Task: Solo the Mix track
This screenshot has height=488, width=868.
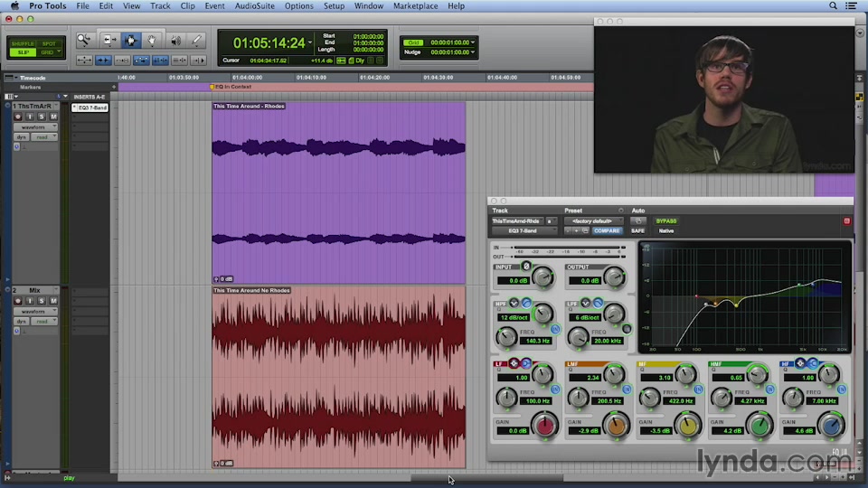Action: click(x=42, y=301)
